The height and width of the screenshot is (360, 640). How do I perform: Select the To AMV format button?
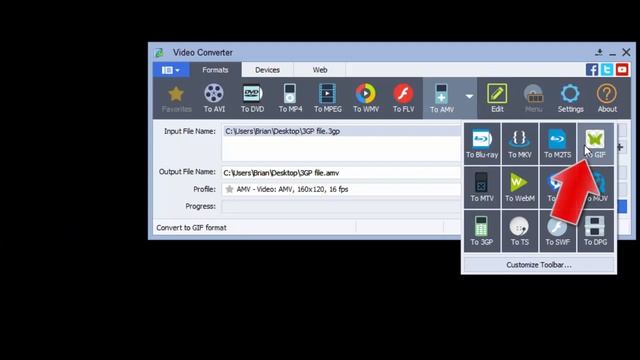click(x=442, y=99)
